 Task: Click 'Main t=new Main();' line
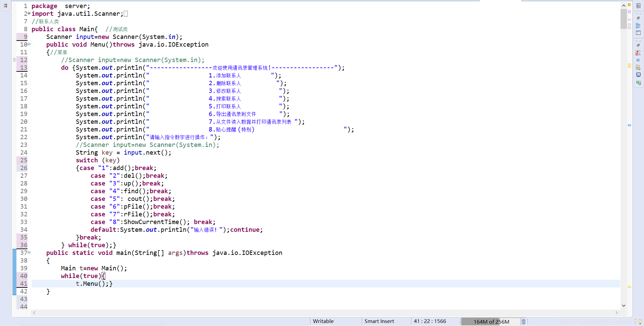[x=94, y=268]
